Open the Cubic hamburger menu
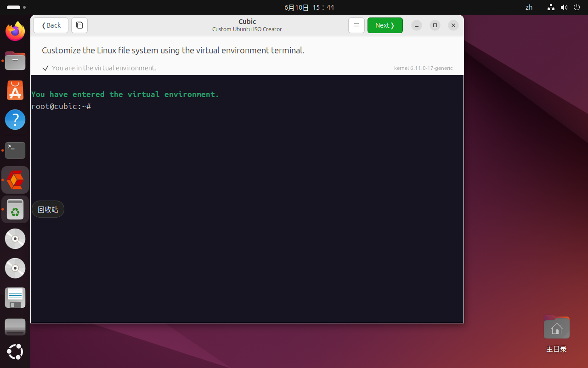The image size is (588, 368). pos(356,25)
